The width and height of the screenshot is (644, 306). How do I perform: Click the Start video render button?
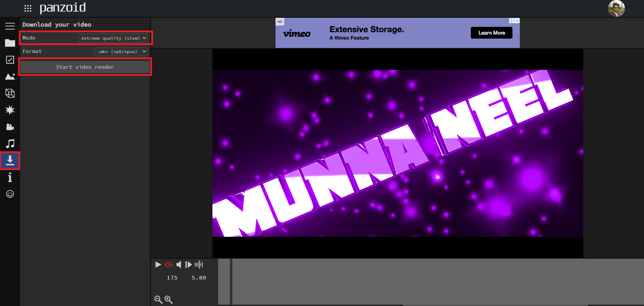[x=85, y=67]
